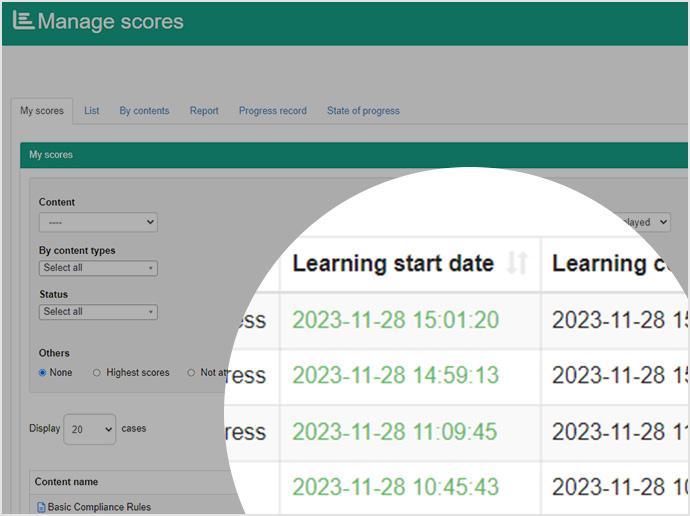690x516 pixels.
Task: Switch to the Progress record tab
Action: point(272,111)
